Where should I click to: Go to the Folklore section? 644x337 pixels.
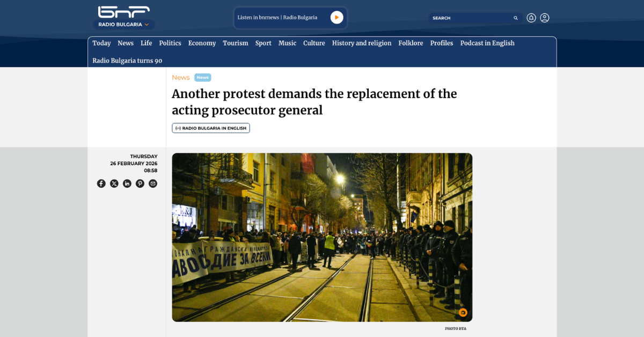pos(411,43)
